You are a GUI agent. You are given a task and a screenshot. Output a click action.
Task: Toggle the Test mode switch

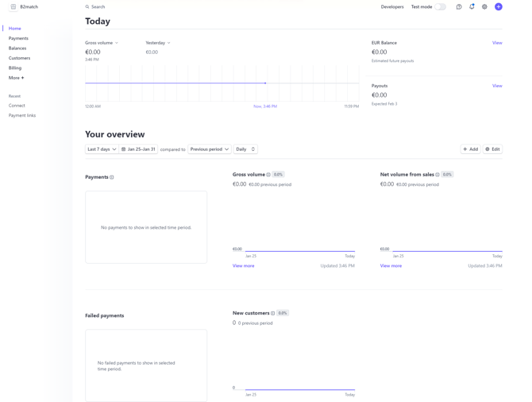coord(440,7)
